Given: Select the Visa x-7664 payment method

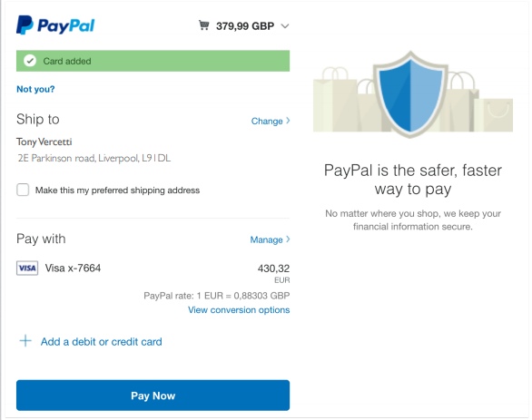Looking at the screenshot, I should click(73, 269).
